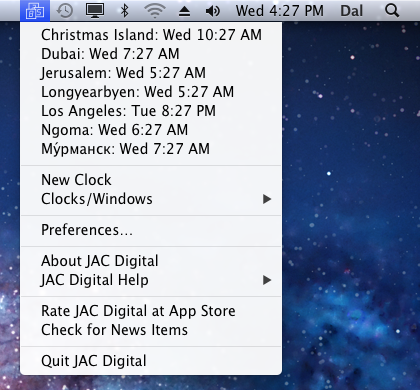Select New Clock menu item
The width and height of the screenshot is (420, 390).
point(151,180)
